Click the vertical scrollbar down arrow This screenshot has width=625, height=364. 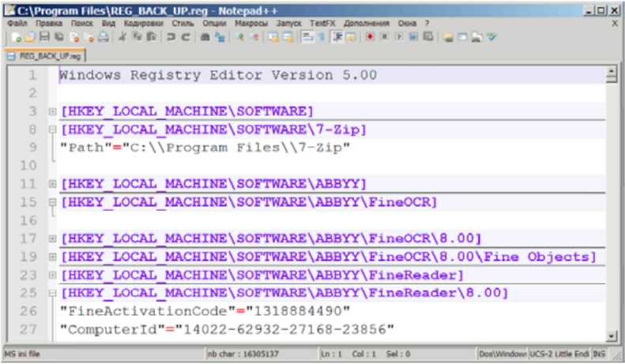point(612,336)
